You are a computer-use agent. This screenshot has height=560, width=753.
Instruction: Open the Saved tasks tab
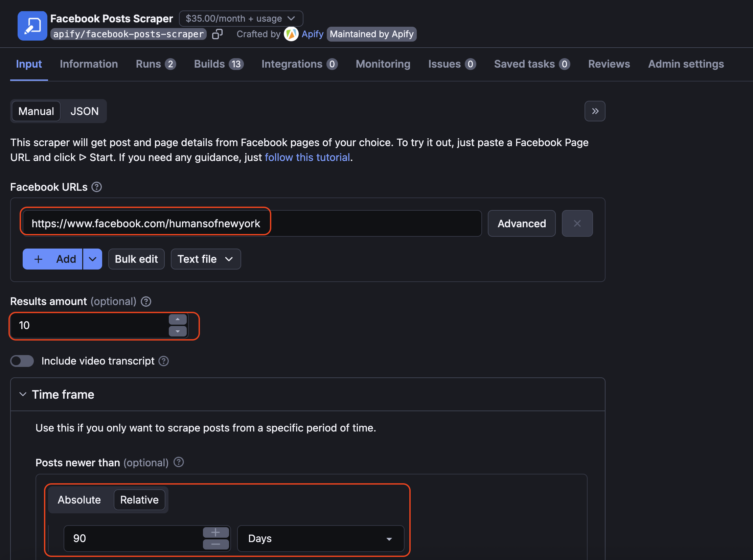point(532,64)
